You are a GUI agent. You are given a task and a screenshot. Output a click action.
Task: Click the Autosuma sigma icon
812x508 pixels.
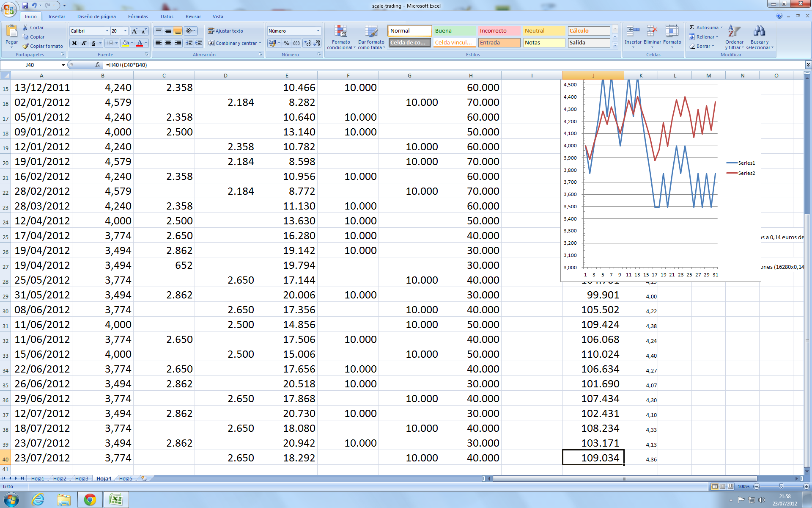click(x=692, y=28)
